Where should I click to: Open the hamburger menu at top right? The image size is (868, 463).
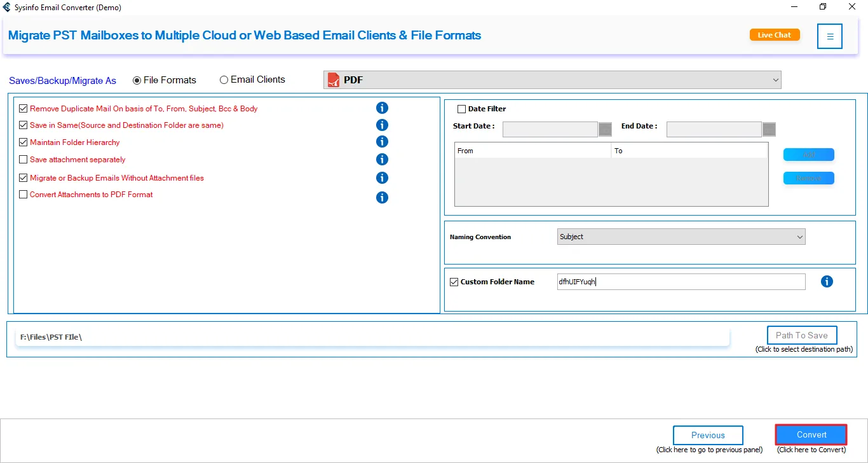click(830, 36)
